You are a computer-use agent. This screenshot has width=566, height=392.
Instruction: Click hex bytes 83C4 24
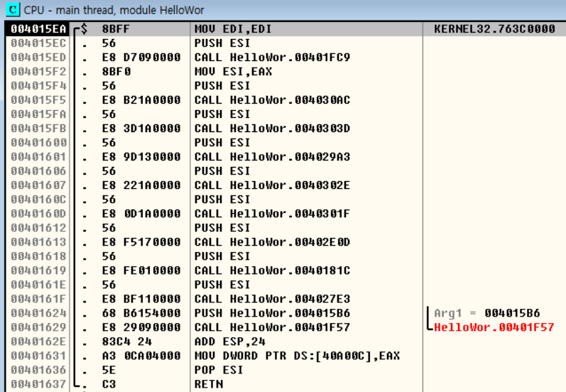tap(126, 342)
